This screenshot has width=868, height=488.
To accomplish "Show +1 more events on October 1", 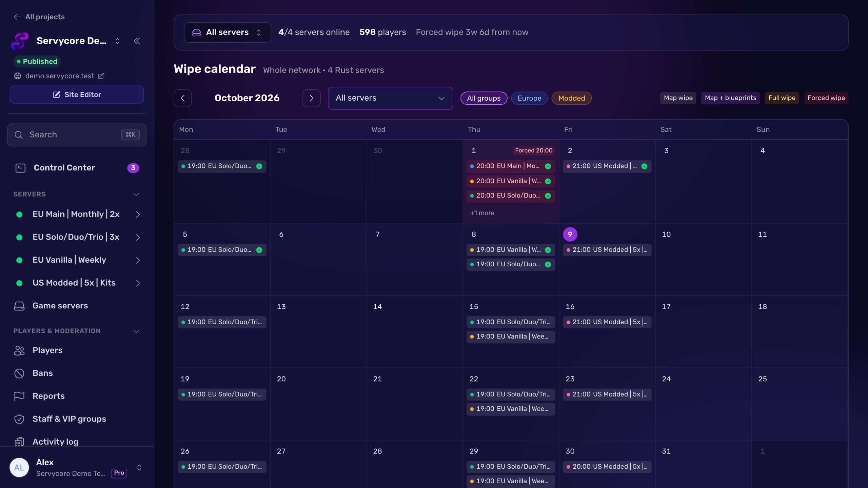I will click(482, 213).
